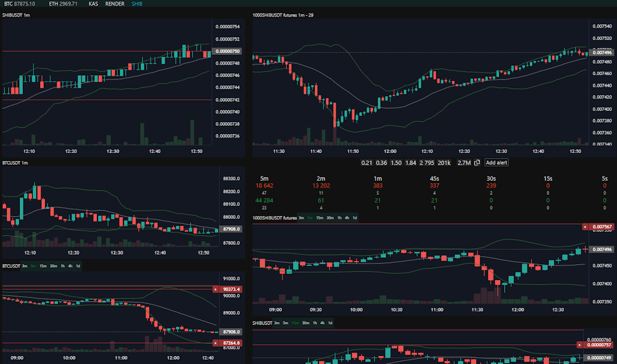Set the BTCUSDT chart to 30m timeframe
Screen dimensions: 617x364
[x=54, y=266]
